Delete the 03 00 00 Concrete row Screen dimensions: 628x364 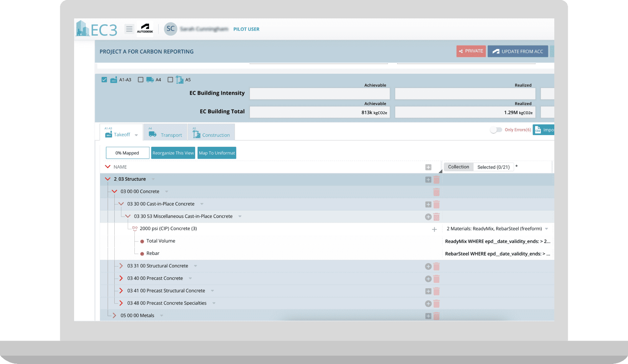pos(437,192)
